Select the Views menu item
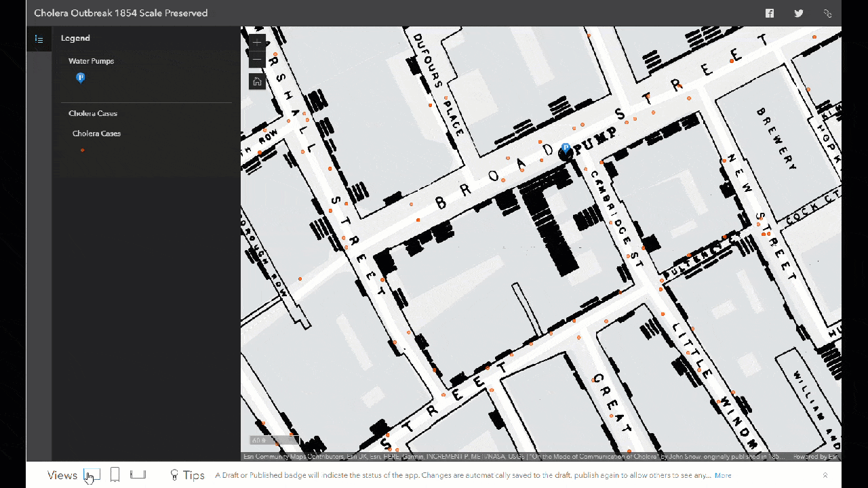Screen dimensions: 868x488 (62, 475)
